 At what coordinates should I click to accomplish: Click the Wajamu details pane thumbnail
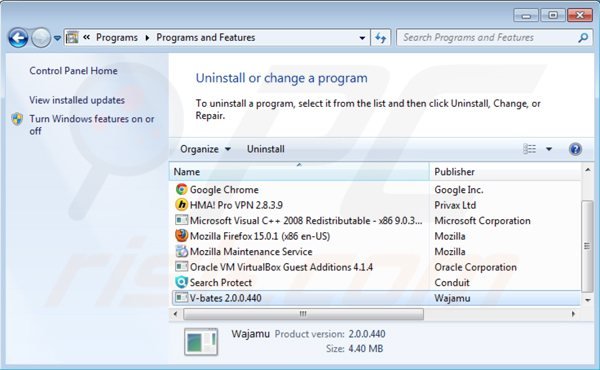point(201,342)
